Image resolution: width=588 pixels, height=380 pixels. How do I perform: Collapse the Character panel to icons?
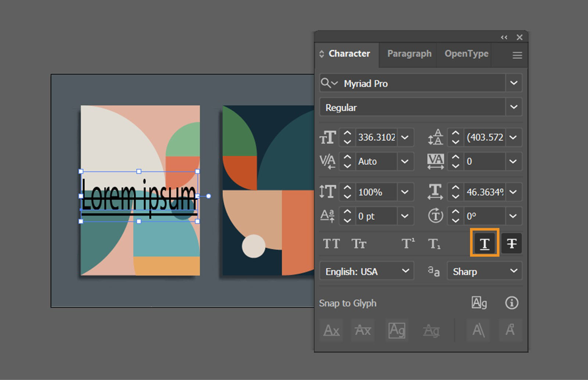point(504,37)
